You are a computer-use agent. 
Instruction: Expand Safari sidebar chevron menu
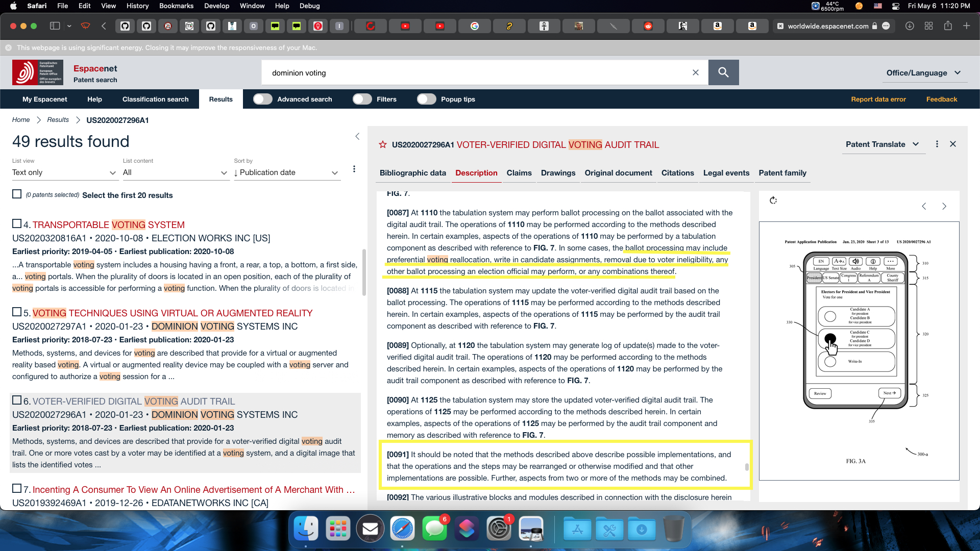click(x=69, y=26)
